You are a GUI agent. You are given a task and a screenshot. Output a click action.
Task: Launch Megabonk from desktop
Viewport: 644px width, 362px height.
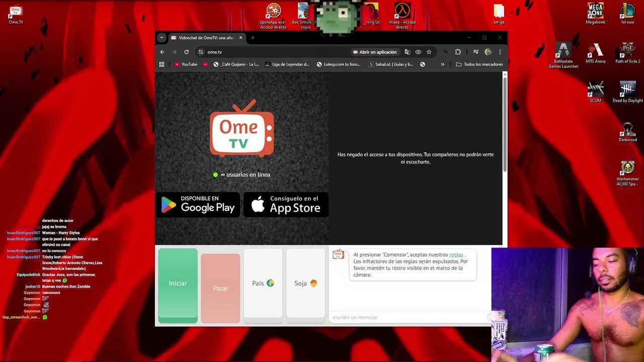(x=595, y=14)
